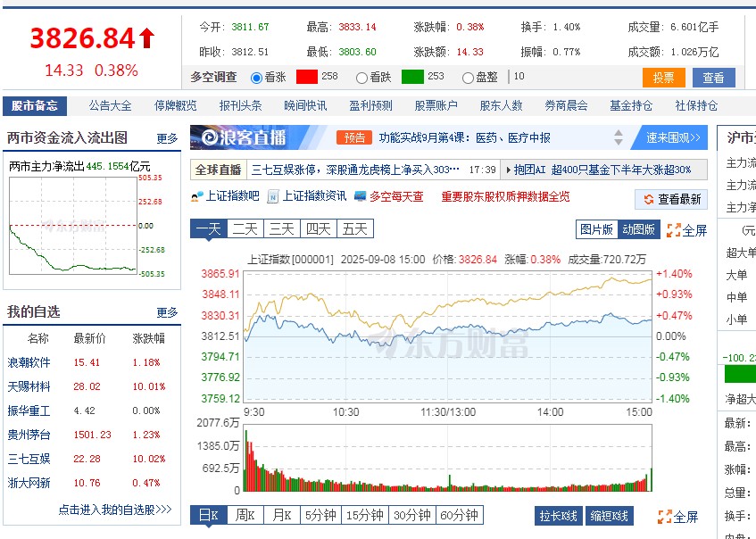The width and height of the screenshot is (756, 539).
Task: Select the 看跌 option
Action: pyautogui.click(x=364, y=78)
